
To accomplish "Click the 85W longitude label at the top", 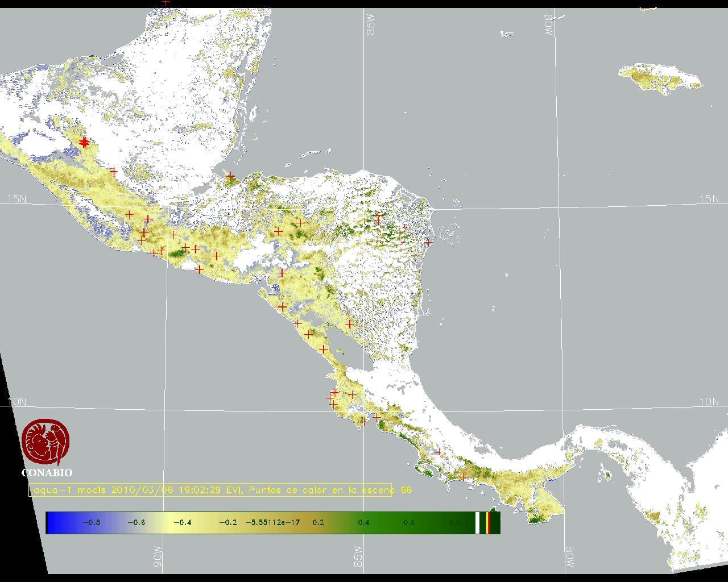I will [371, 26].
